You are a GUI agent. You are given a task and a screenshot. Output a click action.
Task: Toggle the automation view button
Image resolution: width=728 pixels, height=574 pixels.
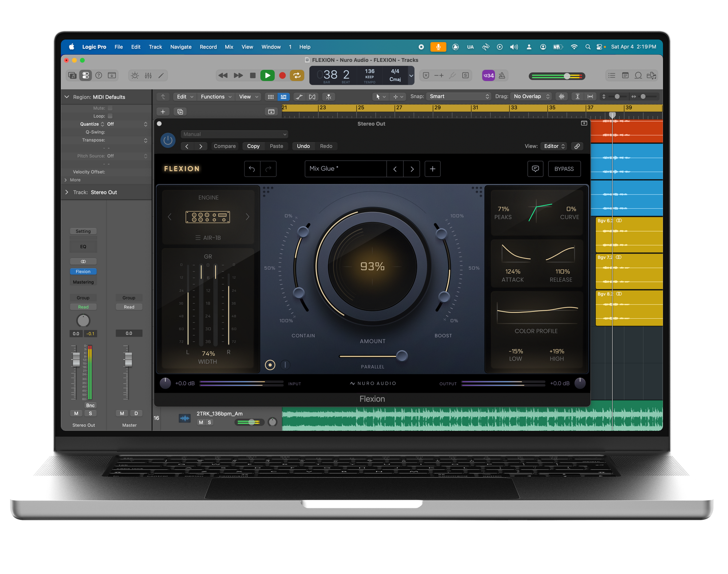pos(299,97)
